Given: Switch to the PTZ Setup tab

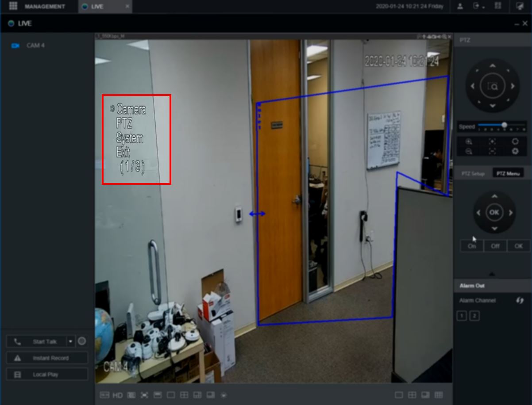Looking at the screenshot, I should (473, 174).
